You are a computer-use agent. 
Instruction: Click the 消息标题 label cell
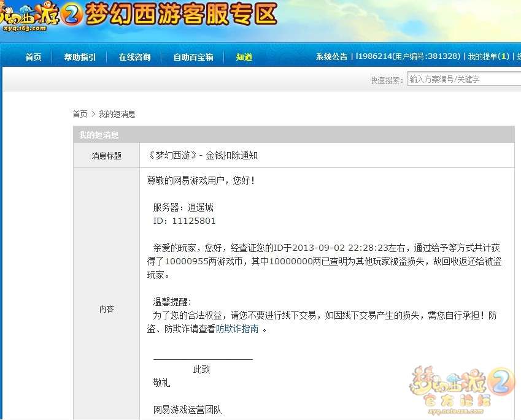pyautogui.click(x=106, y=155)
